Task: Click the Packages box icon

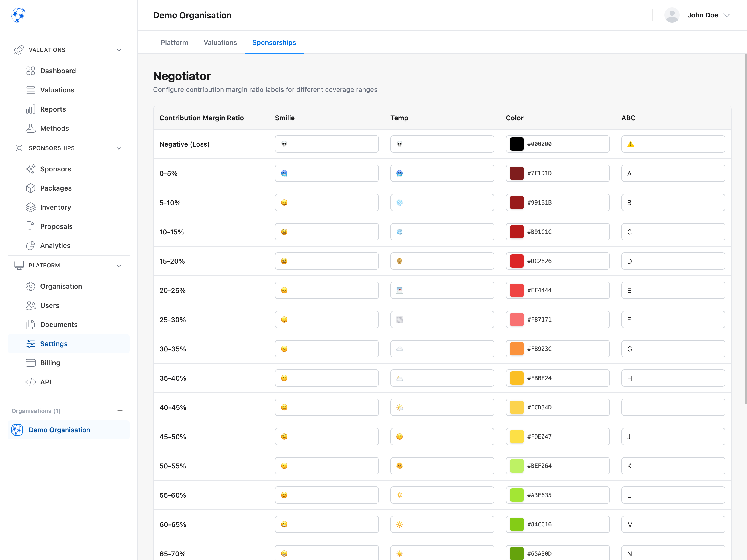Action: (x=31, y=188)
